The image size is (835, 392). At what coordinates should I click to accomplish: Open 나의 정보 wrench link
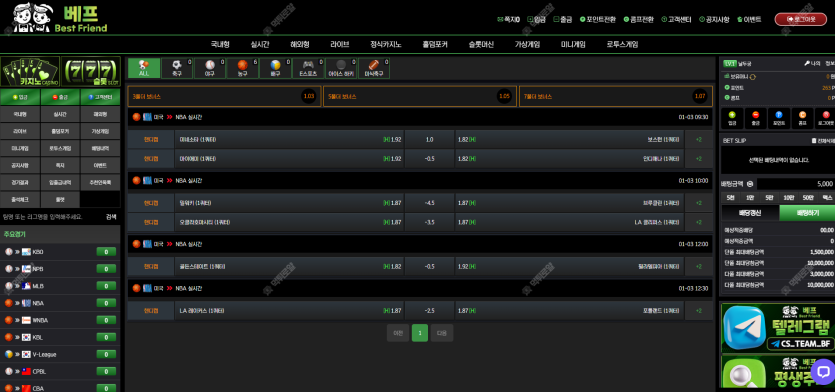[x=819, y=63]
